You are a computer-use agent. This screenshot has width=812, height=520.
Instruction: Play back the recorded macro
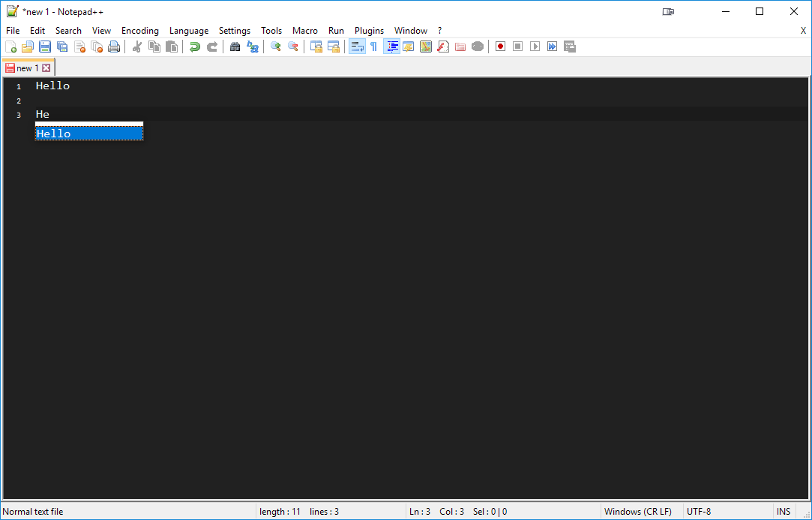pyautogui.click(x=535, y=46)
